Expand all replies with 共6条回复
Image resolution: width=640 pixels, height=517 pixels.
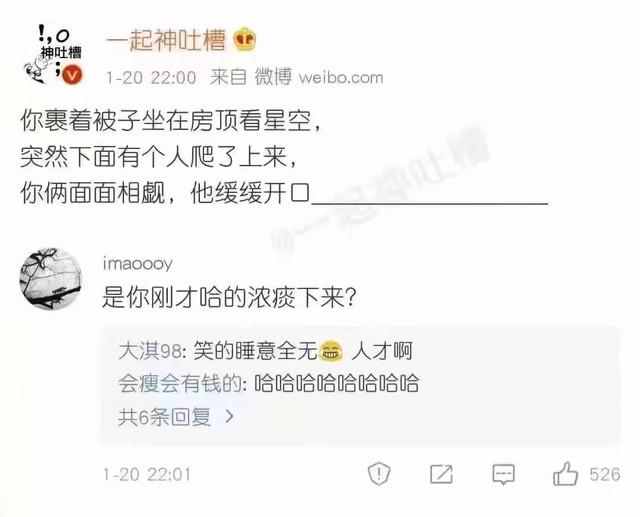pyautogui.click(x=176, y=417)
